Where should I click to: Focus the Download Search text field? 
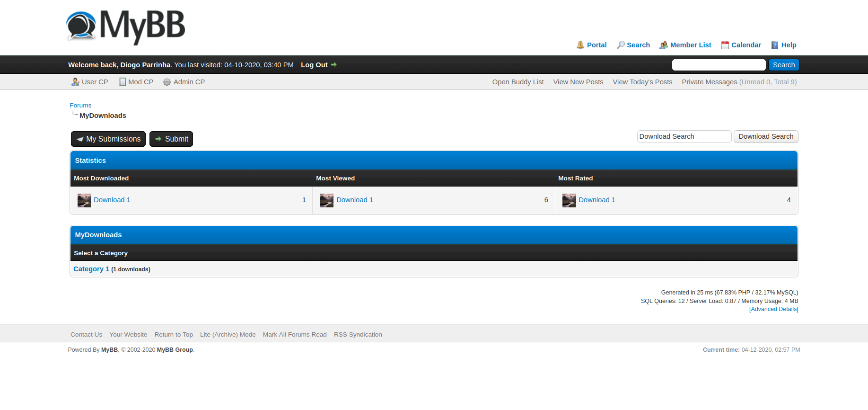coord(684,136)
